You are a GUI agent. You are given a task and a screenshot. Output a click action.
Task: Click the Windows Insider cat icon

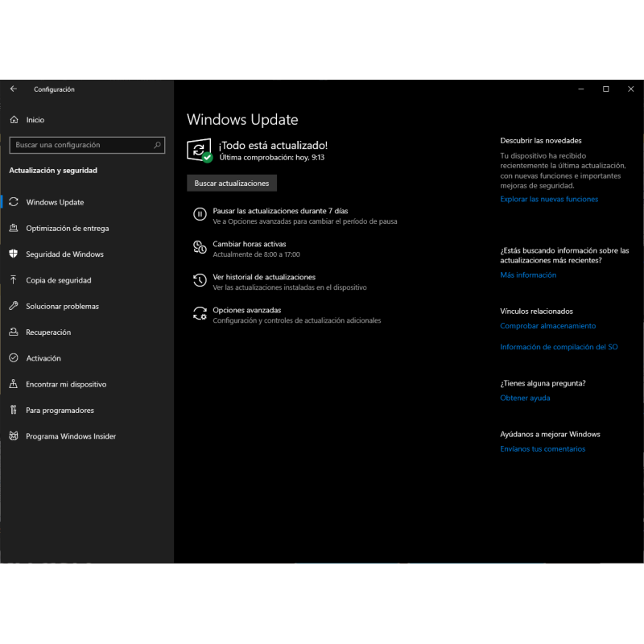pyautogui.click(x=14, y=436)
